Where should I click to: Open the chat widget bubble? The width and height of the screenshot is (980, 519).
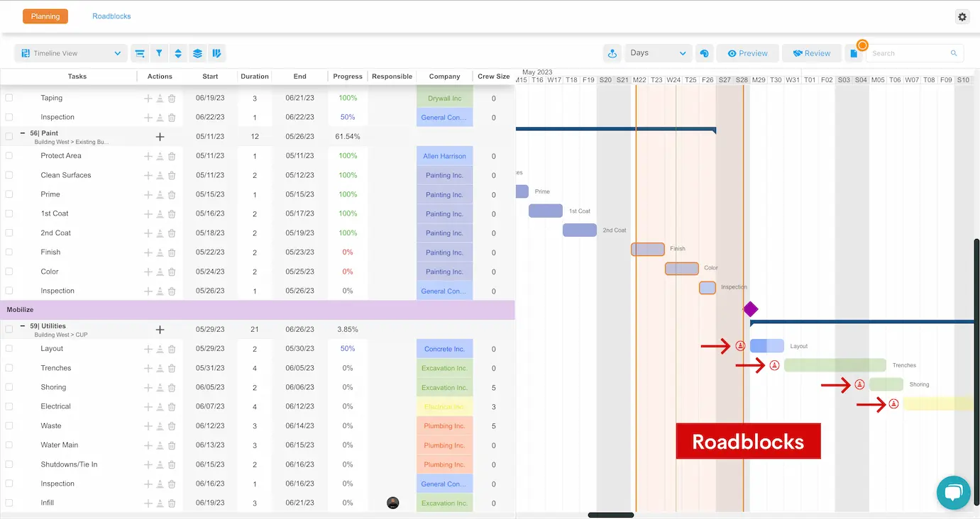pyautogui.click(x=953, y=492)
